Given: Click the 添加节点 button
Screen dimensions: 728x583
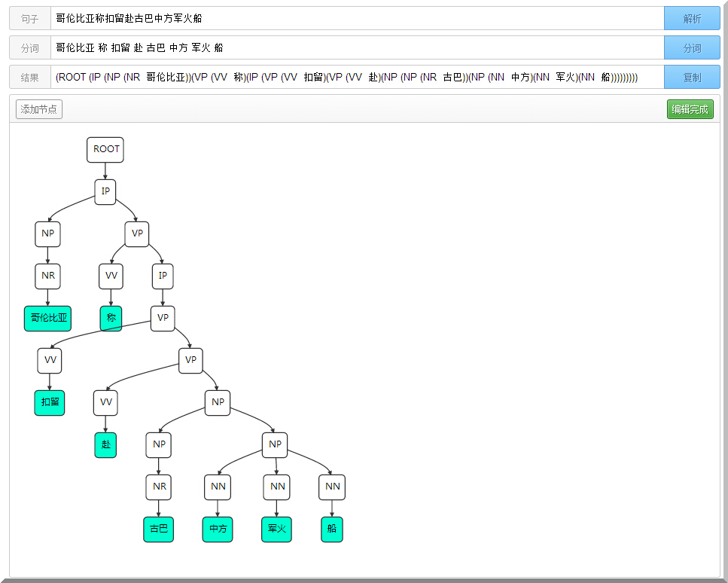Looking at the screenshot, I should (39, 109).
